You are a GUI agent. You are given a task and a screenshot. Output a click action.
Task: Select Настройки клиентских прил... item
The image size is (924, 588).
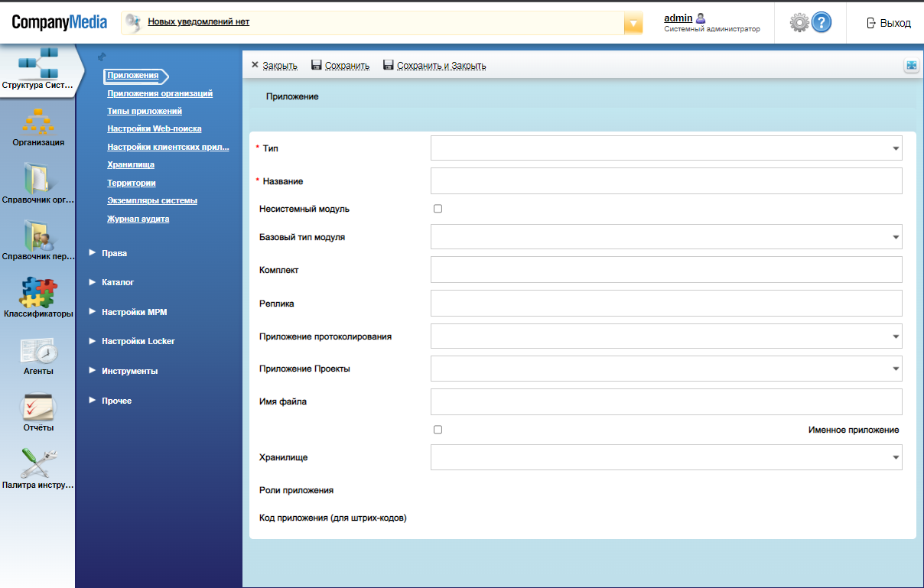click(x=168, y=147)
